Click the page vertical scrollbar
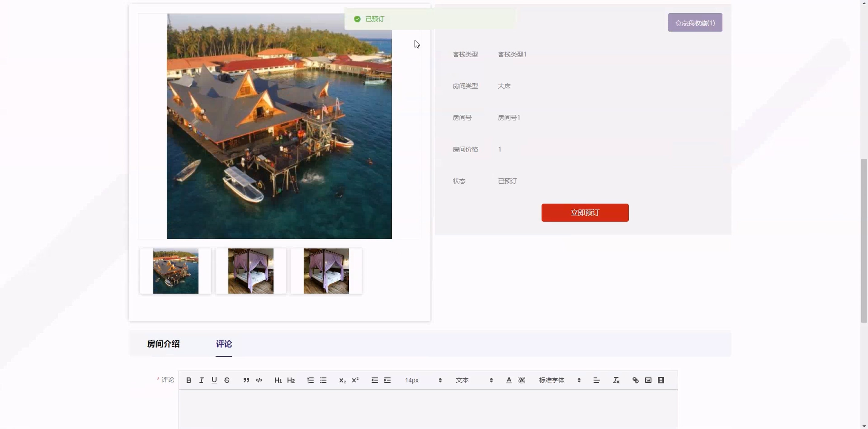Screen dimensions: 868x429 pyautogui.click(x=864, y=241)
